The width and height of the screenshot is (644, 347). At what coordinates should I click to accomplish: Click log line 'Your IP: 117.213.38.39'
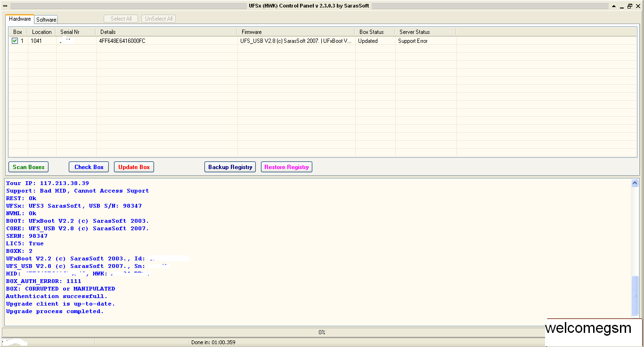click(x=48, y=183)
